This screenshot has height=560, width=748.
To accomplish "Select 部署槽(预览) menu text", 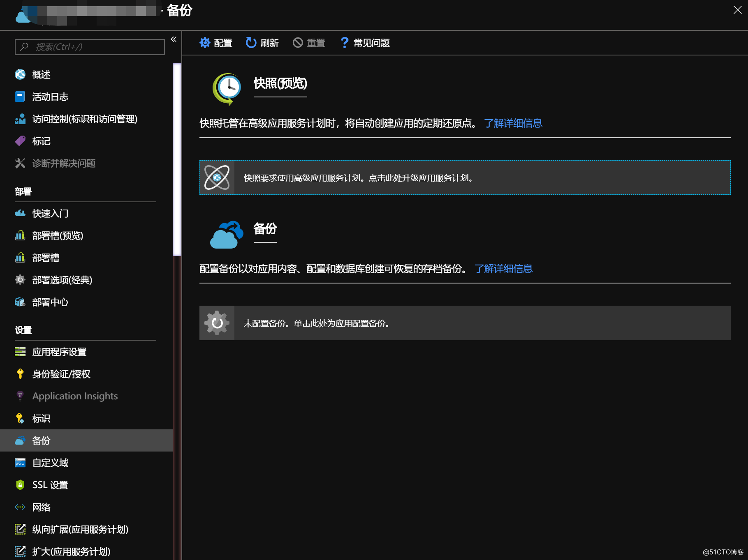I will coord(58,235).
